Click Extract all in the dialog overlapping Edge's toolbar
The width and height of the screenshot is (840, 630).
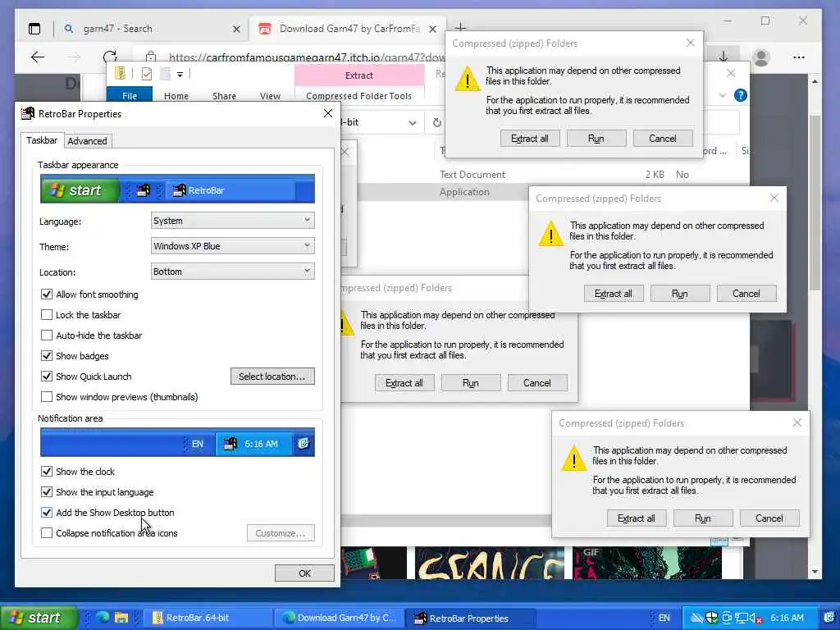coord(530,139)
